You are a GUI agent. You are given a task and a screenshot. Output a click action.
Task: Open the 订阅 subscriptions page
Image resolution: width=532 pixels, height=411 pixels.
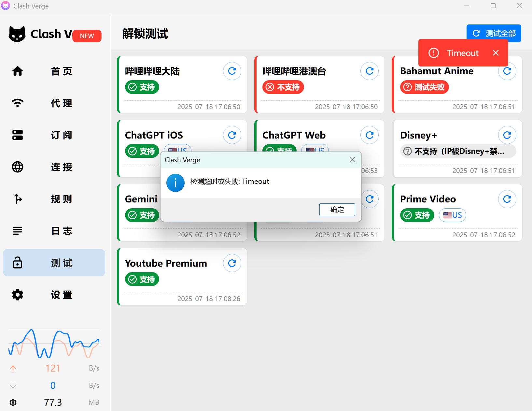54,135
